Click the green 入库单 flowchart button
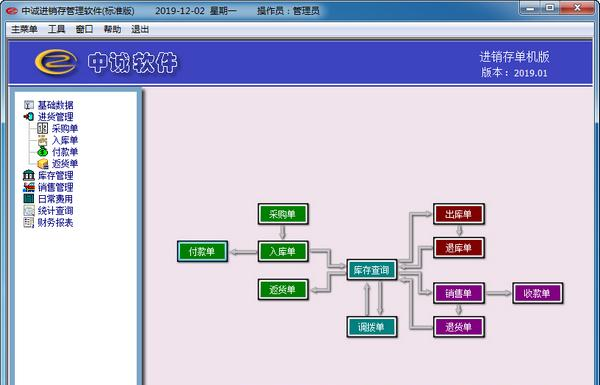This screenshot has height=385, width=600. point(283,251)
